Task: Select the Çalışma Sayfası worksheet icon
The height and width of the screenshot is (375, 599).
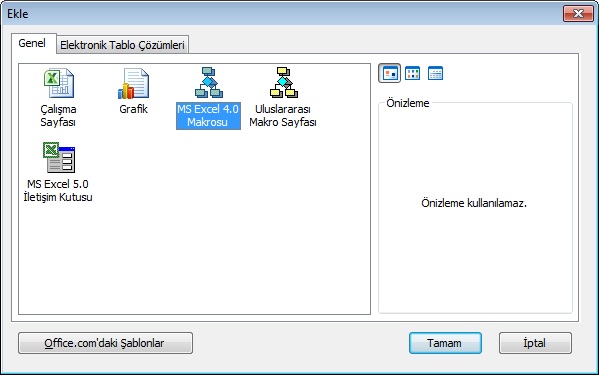Action: pyautogui.click(x=58, y=83)
